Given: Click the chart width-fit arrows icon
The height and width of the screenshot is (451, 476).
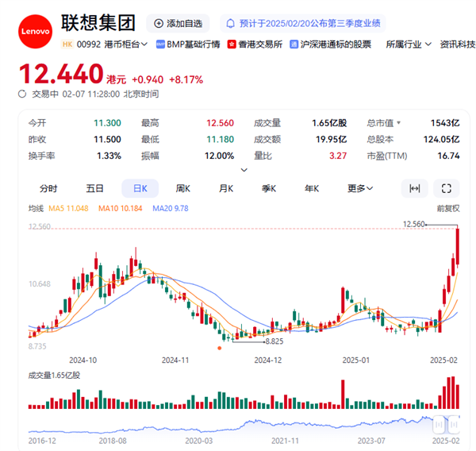Looking at the screenshot, I should tap(413, 188).
